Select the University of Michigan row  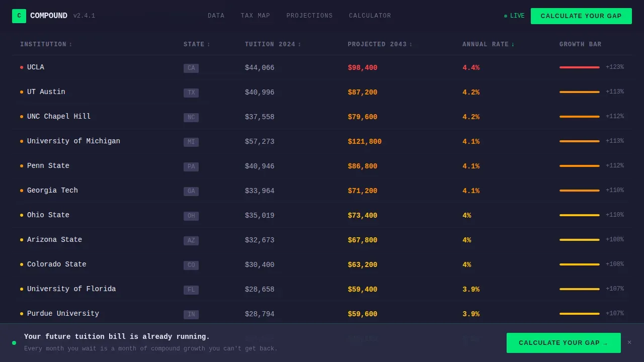click(x=322, y=142)
